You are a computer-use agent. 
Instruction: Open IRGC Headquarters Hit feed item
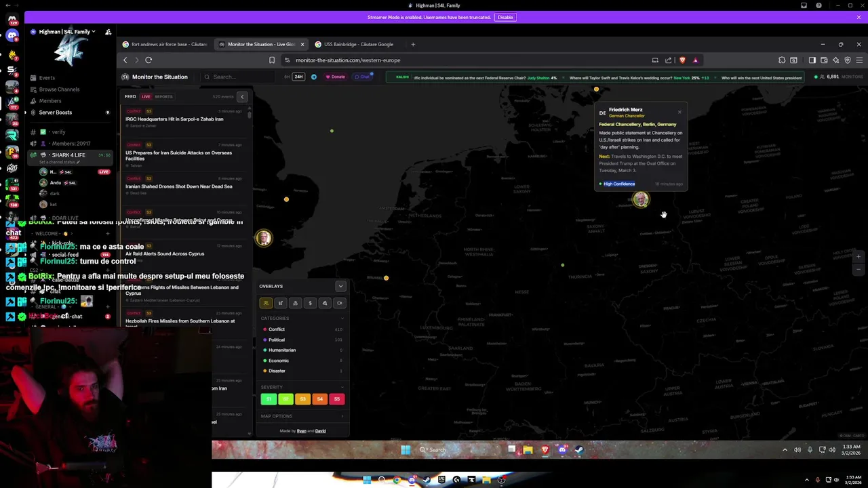click(x=183, y=119)
